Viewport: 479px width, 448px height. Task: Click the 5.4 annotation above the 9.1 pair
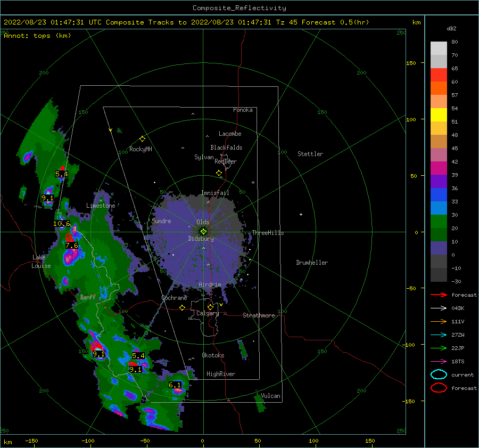pos(138,356)
